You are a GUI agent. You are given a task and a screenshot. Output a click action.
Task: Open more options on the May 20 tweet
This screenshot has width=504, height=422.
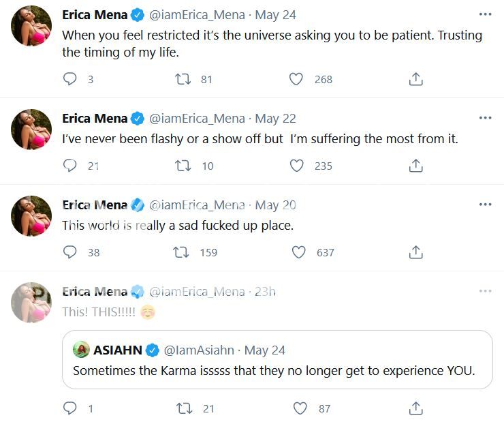click(485, 205)
